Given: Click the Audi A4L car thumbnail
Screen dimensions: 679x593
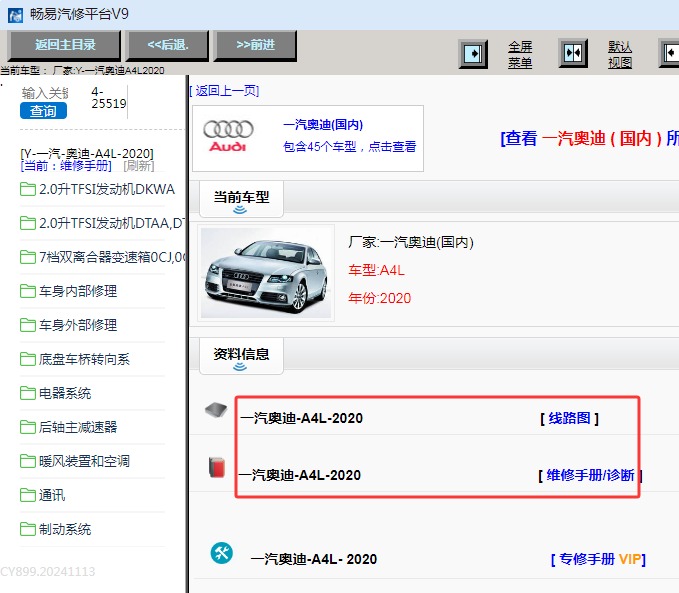Looking at the screenshot, I should (x=266, y=273).
